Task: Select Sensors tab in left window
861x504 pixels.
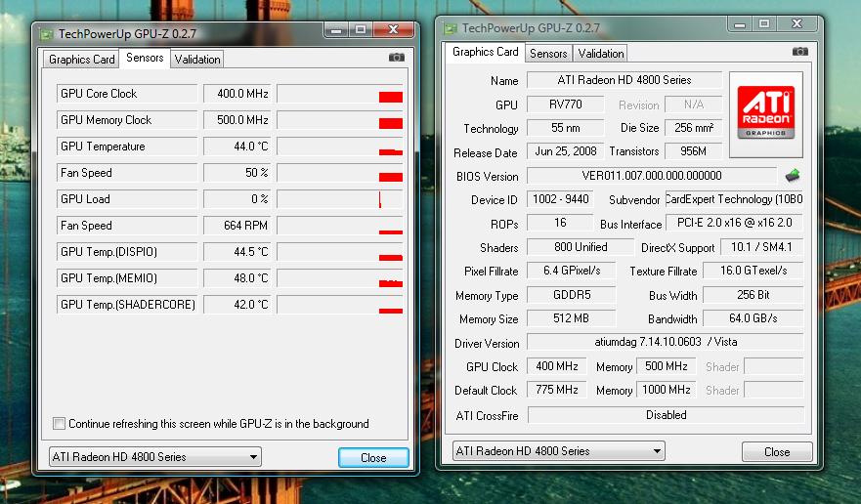Action: coord(145,58)
